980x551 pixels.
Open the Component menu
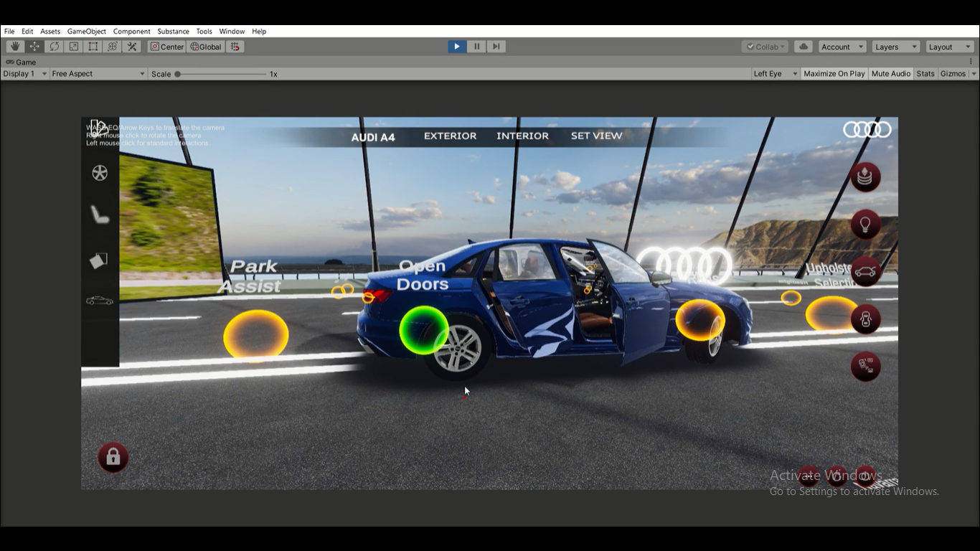pos(132,32)
